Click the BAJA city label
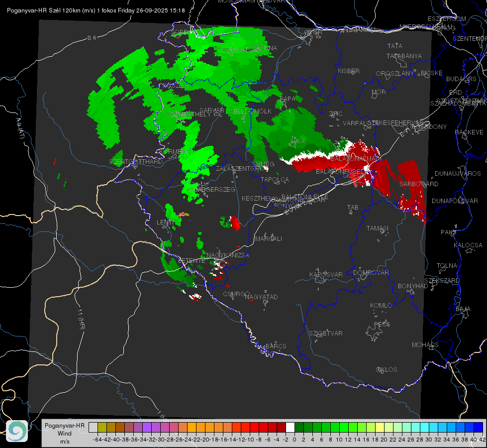This screenshot has width=487, height=448. [x=463, y=309]
